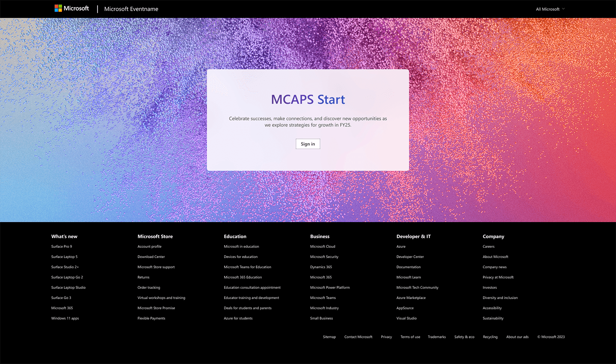Open Surface Pro 9 footer link

click(x=62, y=247)
